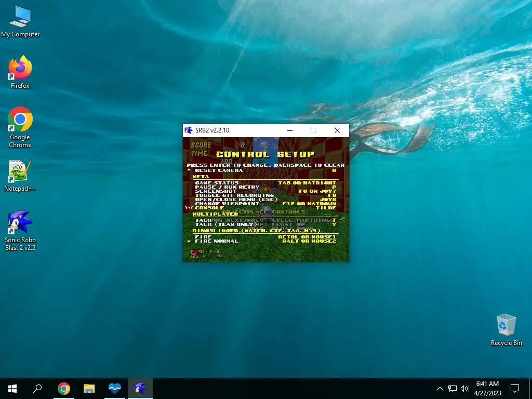Click the Multiplayer section header
This screenshot has height=399, width=532.
(x=216, y=214)
